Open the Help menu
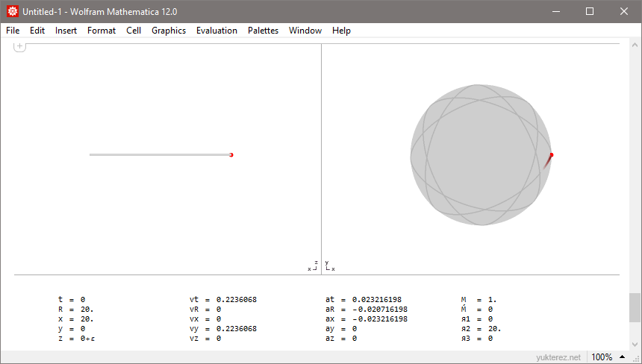 coord(341,31)
